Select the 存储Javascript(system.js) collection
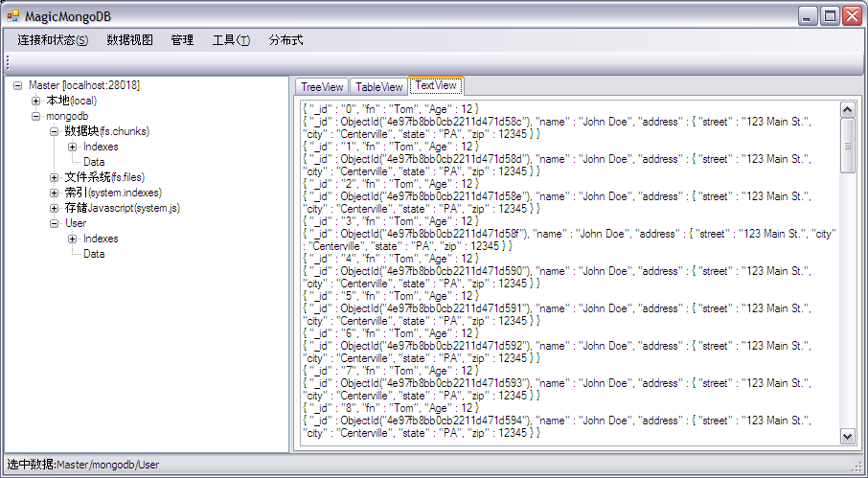 click(123, 208)
